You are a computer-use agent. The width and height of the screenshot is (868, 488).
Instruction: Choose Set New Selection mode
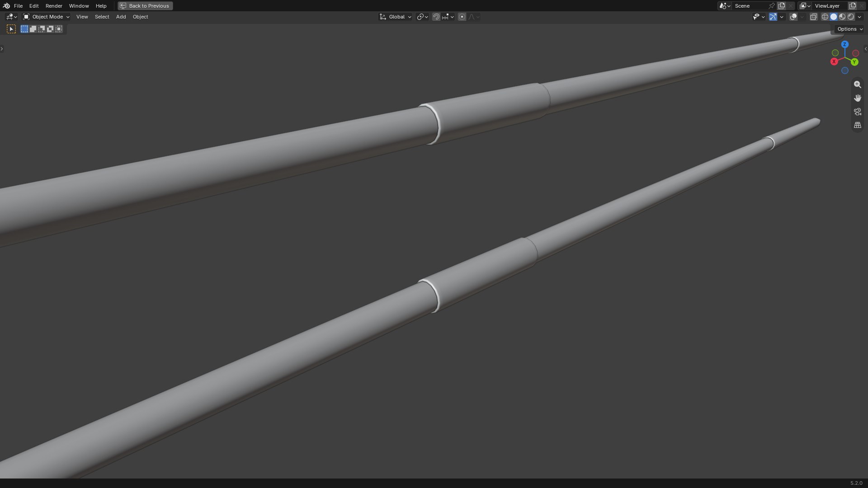(x=24, y=29)
